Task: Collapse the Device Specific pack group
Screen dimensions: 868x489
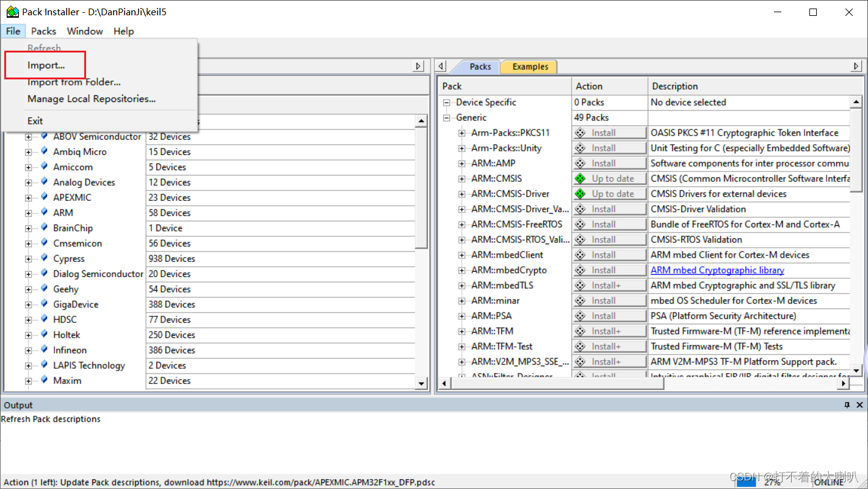Action: (446, 103)
